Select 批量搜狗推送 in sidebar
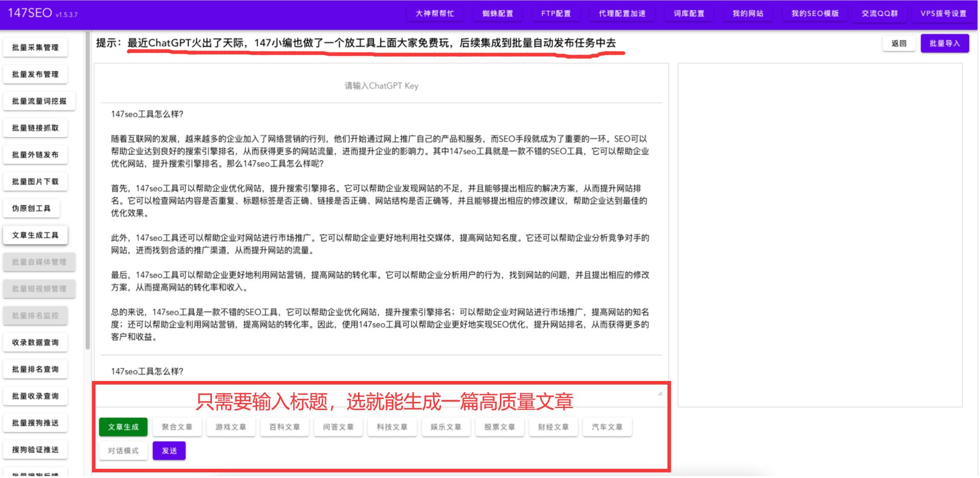The width and height of the screenshot is (980, 478). click(36, 422)
